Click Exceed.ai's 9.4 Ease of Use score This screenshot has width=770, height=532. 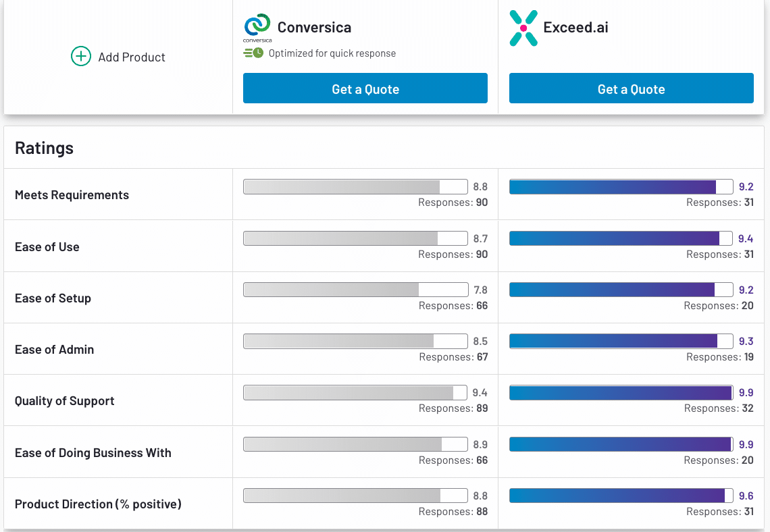(746, 238)
